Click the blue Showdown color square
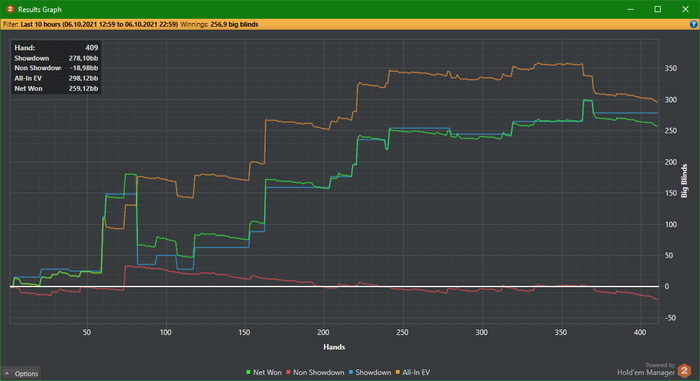The width and height of the screenshot is (700, 381). coord(351,372)
